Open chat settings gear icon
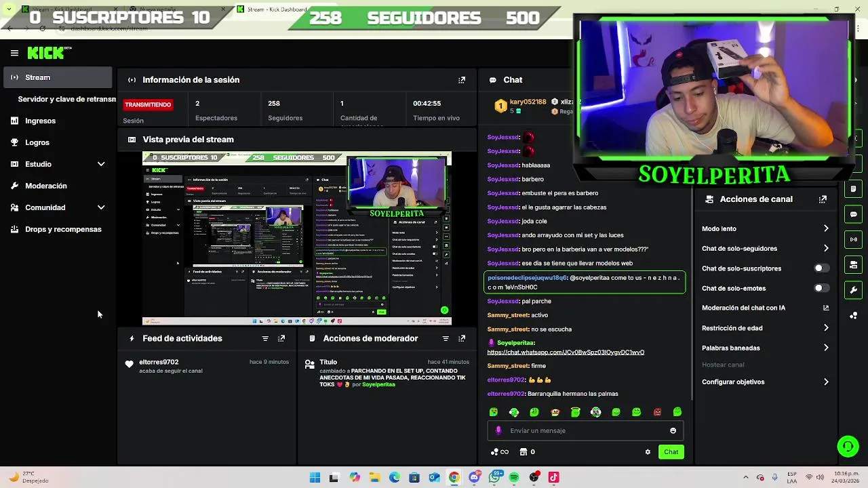Viewport: 868px width, 488px height. click(x=648, y=452)
